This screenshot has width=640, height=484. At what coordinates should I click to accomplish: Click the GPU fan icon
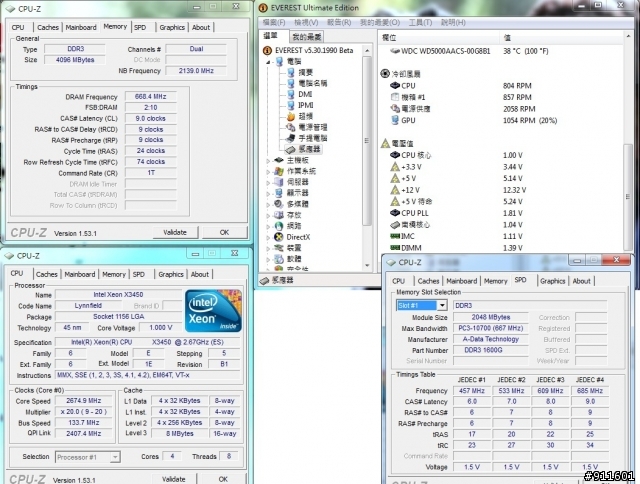pos(395,120)
